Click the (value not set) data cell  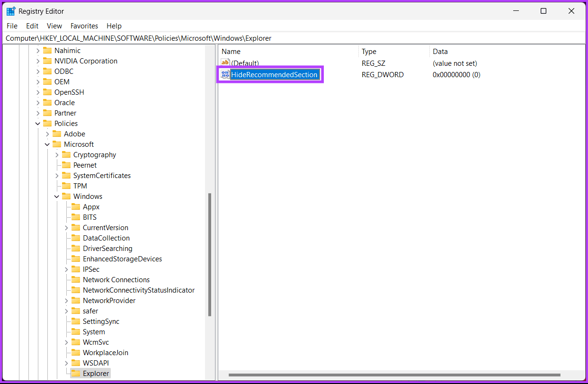point(455,63)
